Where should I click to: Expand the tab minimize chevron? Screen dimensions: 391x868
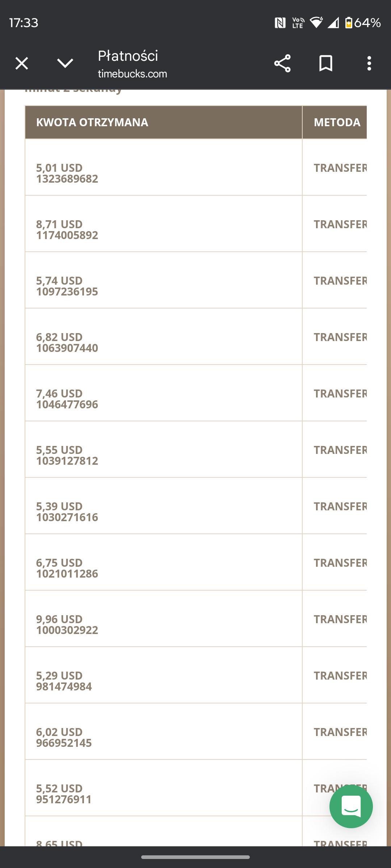(65, 64)
